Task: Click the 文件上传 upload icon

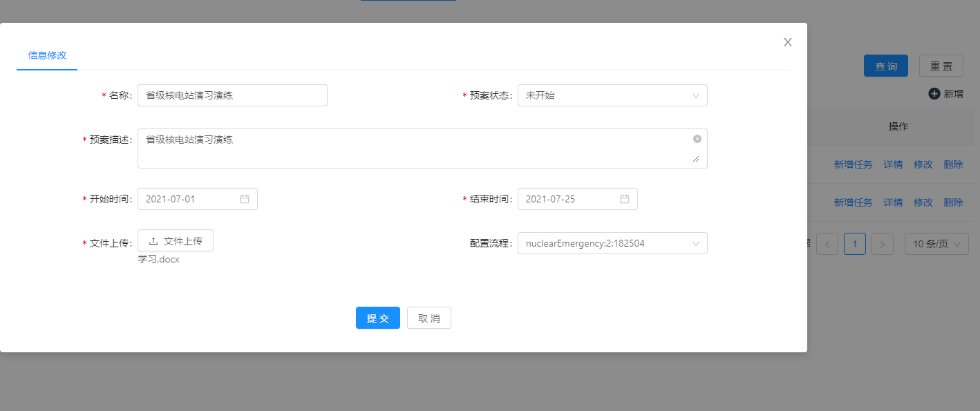Action: [151, 240]
